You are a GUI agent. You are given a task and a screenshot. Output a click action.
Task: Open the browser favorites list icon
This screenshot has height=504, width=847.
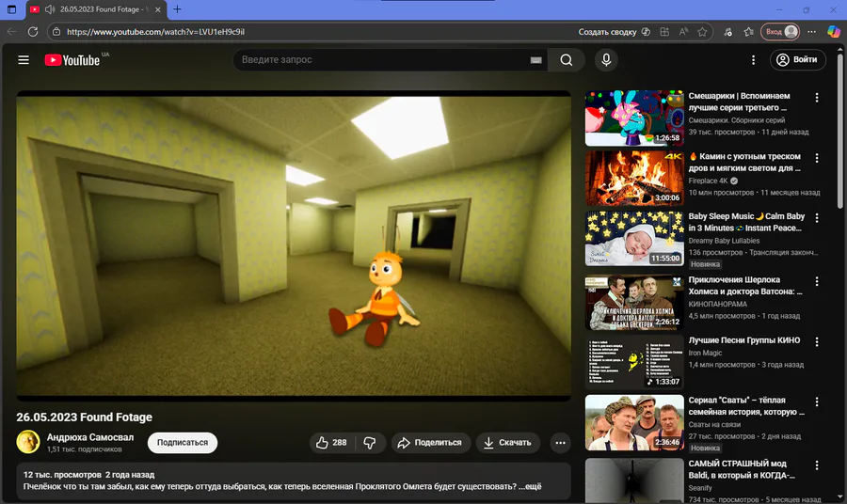748,32
